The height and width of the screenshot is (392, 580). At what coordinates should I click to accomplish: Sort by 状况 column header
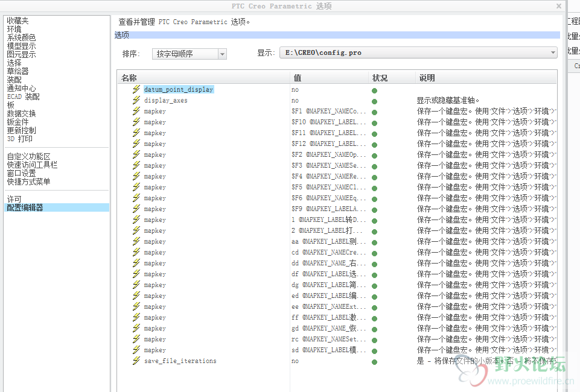pyautogui.click(x=392, y=78)
